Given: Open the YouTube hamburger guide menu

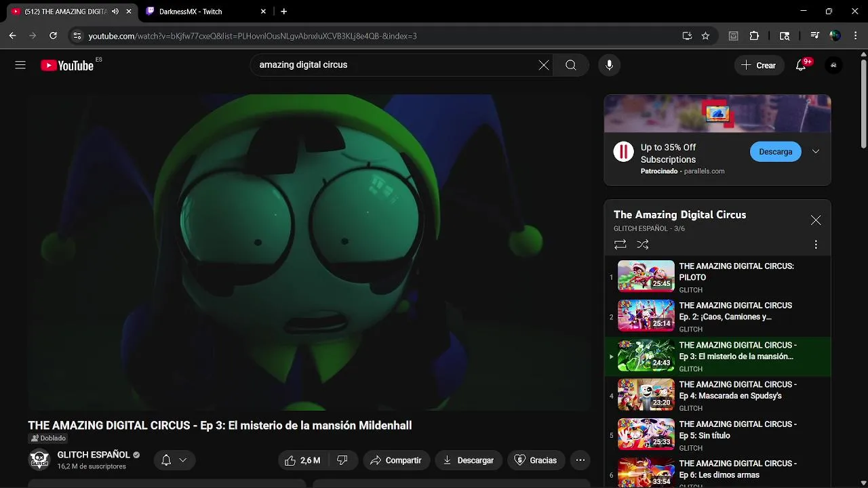Looking at the screenshot, I should tap(20, 65).
